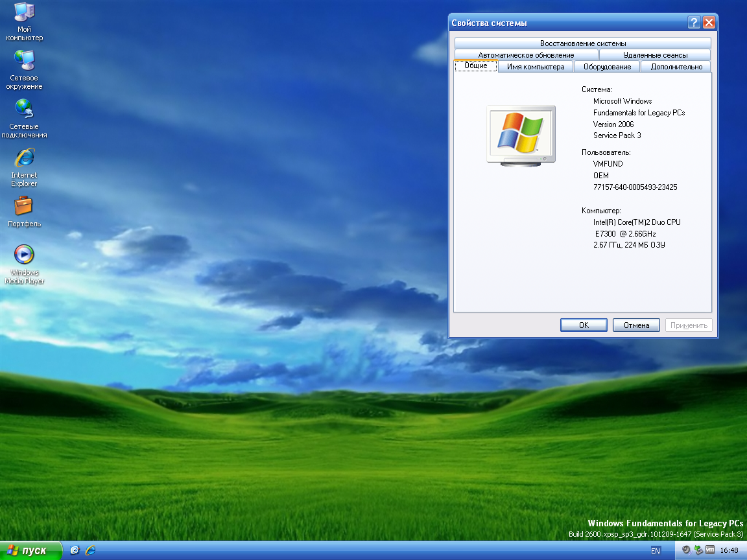Open the Оборудование tab

coord(607,67)
